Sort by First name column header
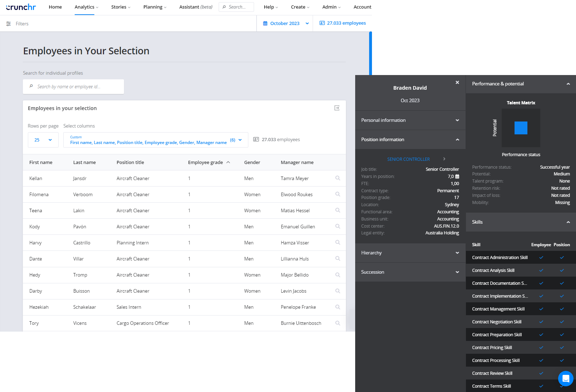The height and width of the screenshot is (392, 576). 41,163
